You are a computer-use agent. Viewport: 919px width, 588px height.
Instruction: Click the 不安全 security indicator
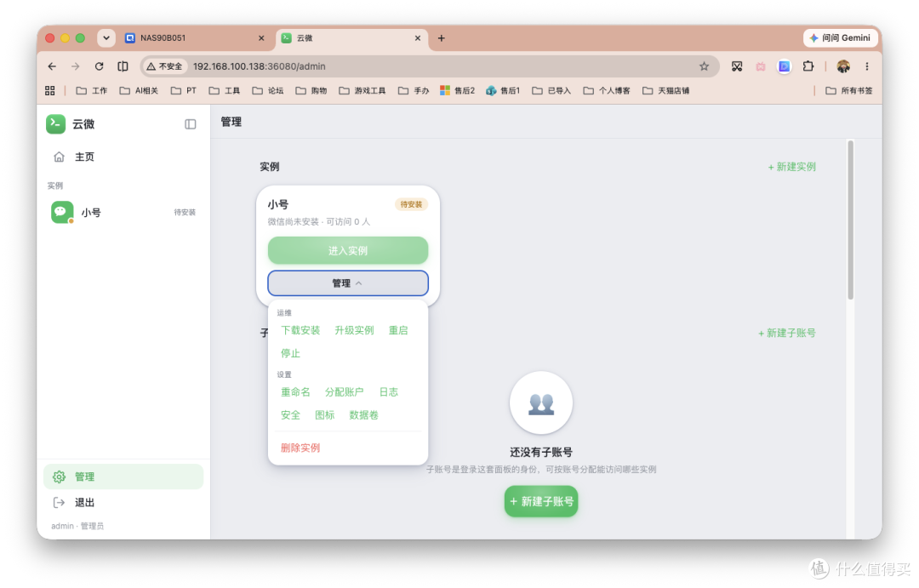pos(165,66)
